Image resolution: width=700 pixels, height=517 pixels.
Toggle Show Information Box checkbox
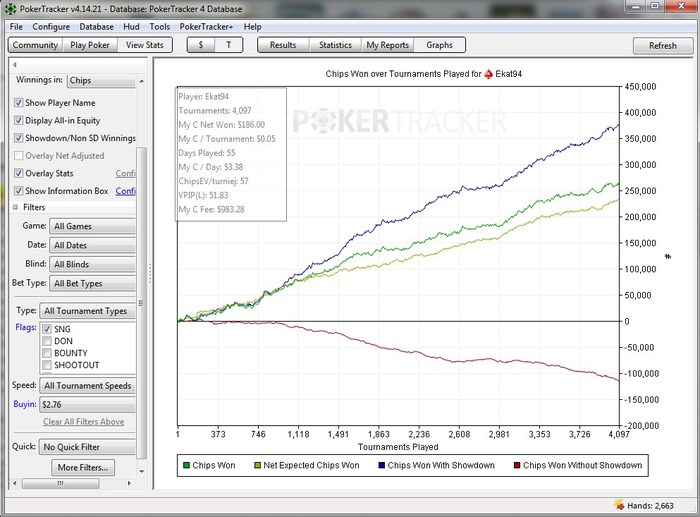click(18, 191)
